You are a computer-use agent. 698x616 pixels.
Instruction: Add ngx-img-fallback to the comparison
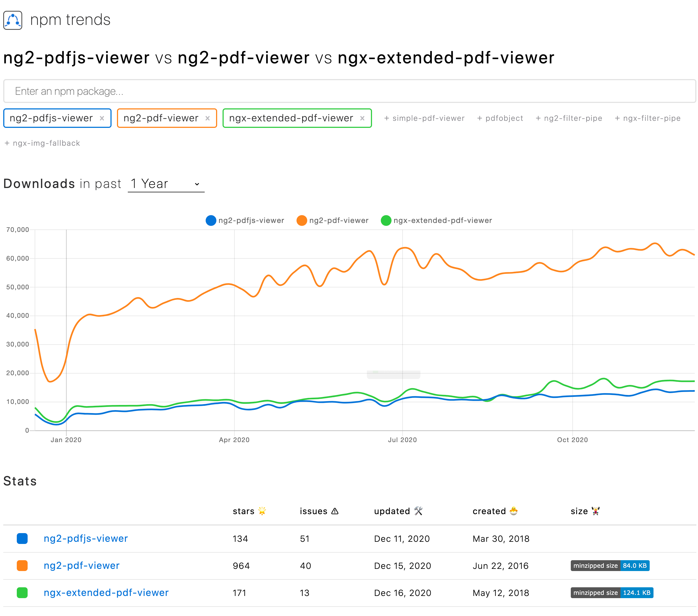[x=42, y=143]
